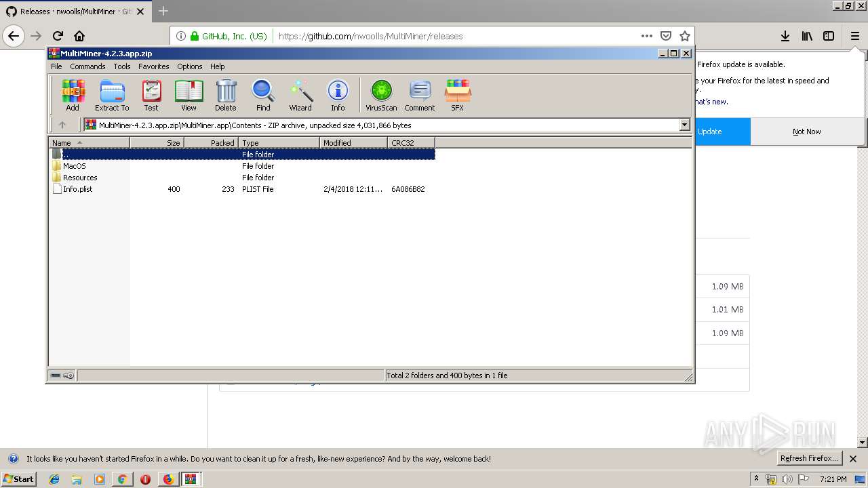Open the Firefox hamburger menu

(854, 36)
